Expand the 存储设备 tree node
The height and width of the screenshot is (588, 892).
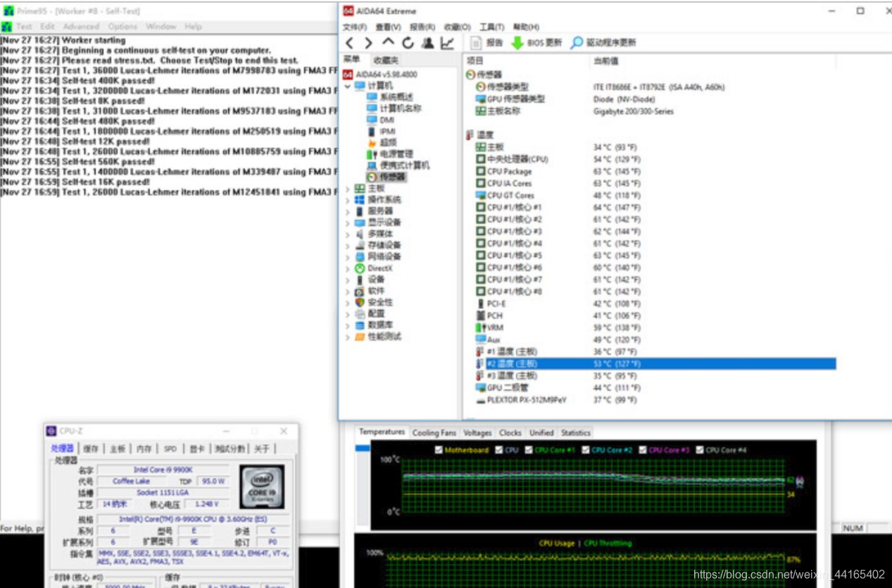tap(347, 246)
